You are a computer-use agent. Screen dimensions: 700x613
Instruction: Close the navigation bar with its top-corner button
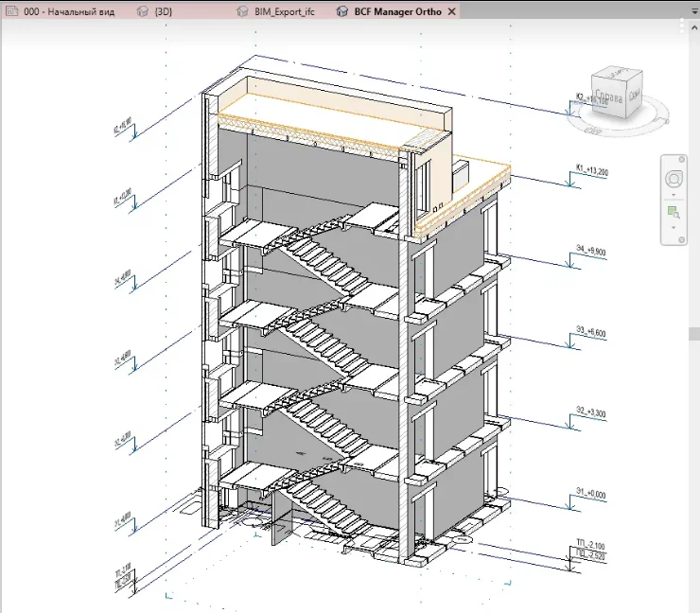681,159
